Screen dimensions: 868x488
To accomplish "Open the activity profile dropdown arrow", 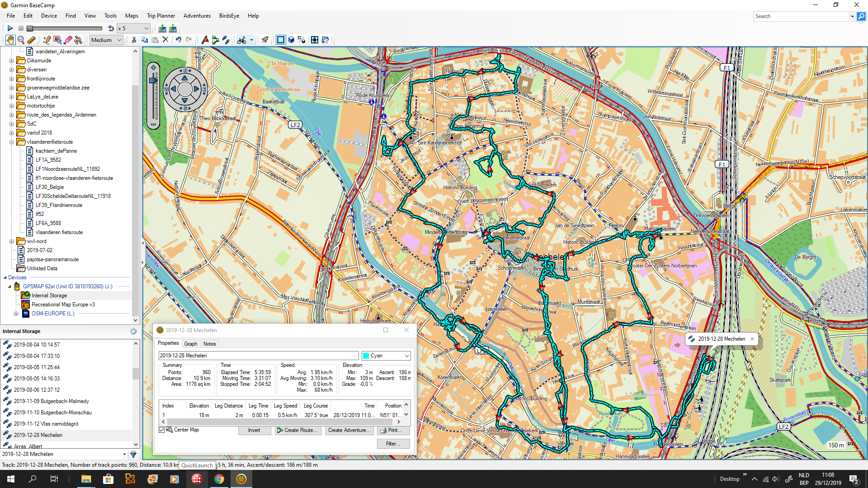I will 251,40.
